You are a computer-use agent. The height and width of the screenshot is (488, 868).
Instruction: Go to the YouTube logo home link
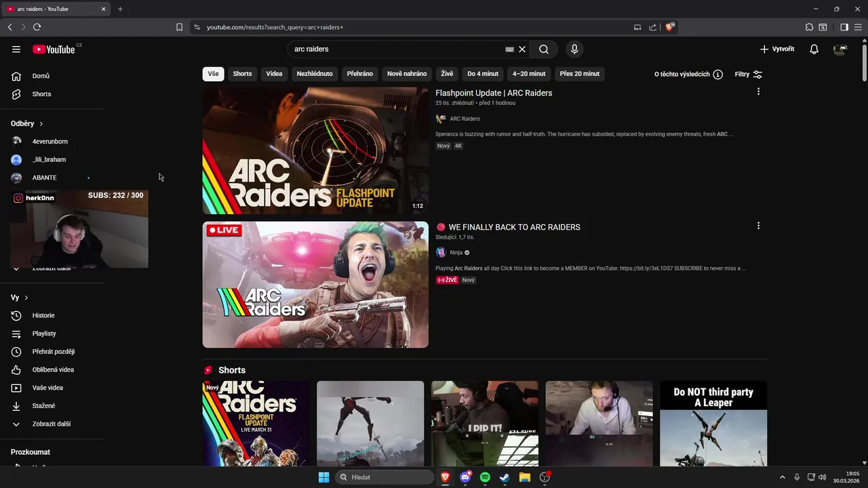pos(54,49)
